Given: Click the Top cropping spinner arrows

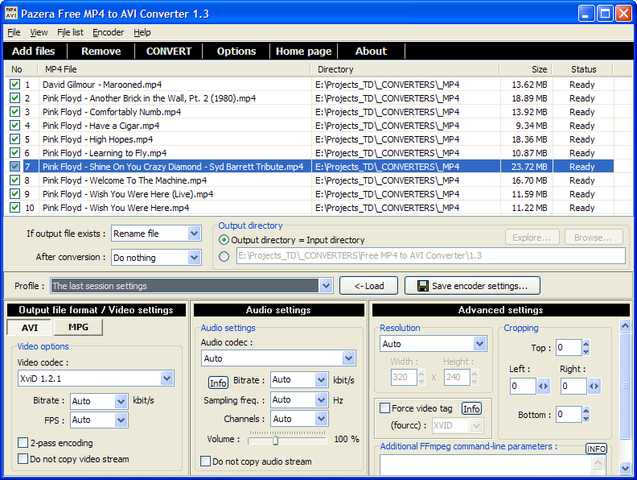Looking at the screenshot, I should point(586,348).
